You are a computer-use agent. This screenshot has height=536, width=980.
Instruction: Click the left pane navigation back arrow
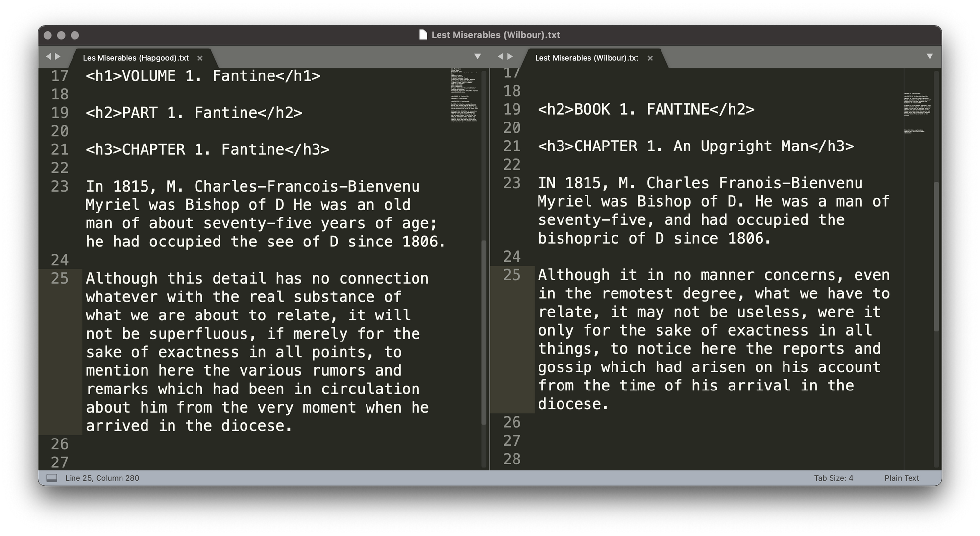(x=51, y=58)
